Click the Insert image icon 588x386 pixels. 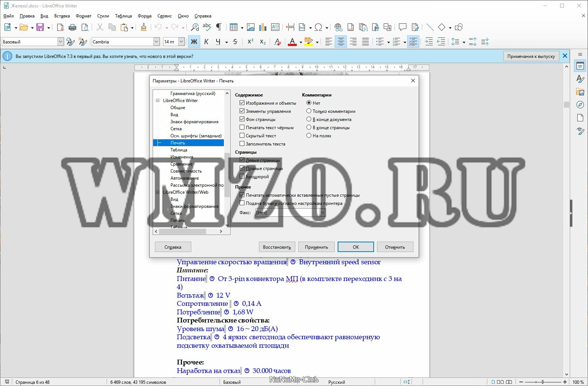click(251, 27)
